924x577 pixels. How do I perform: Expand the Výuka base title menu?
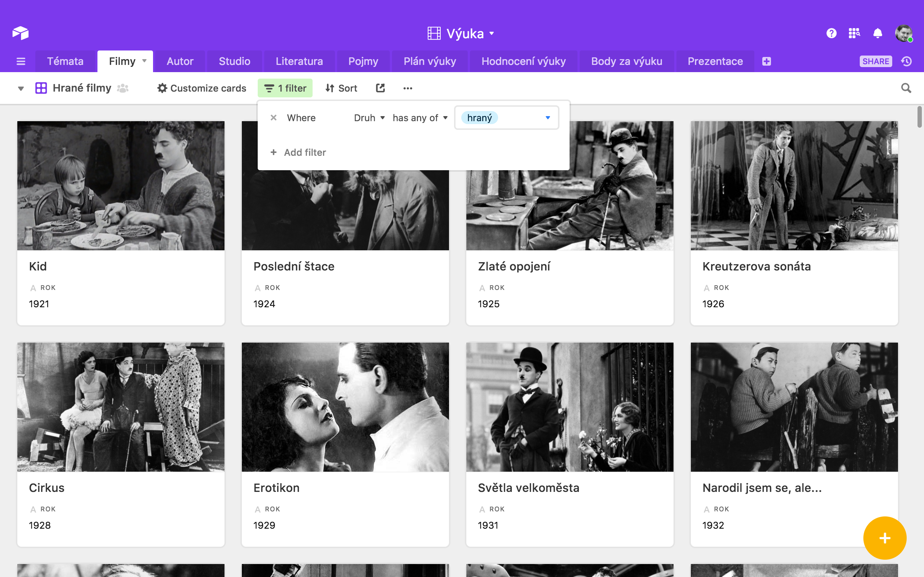click(x=465, y=34)
